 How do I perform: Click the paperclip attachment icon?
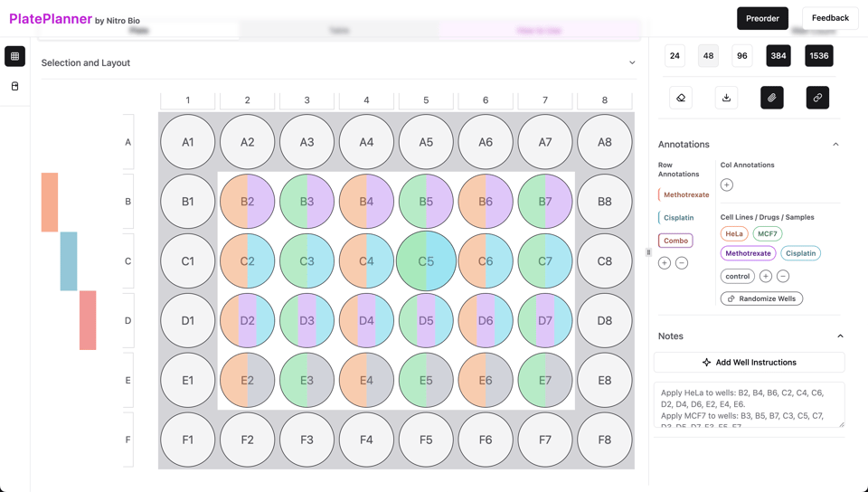[772, 98]
